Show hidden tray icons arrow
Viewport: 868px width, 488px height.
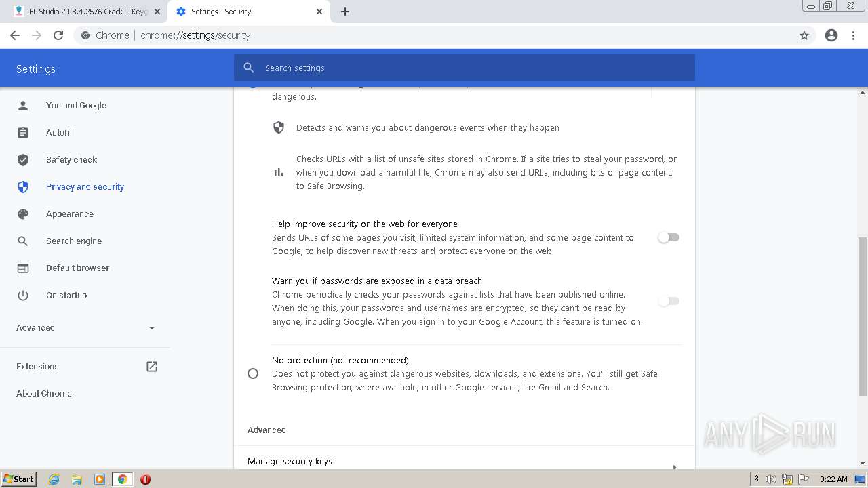click(x=756, y=479)
